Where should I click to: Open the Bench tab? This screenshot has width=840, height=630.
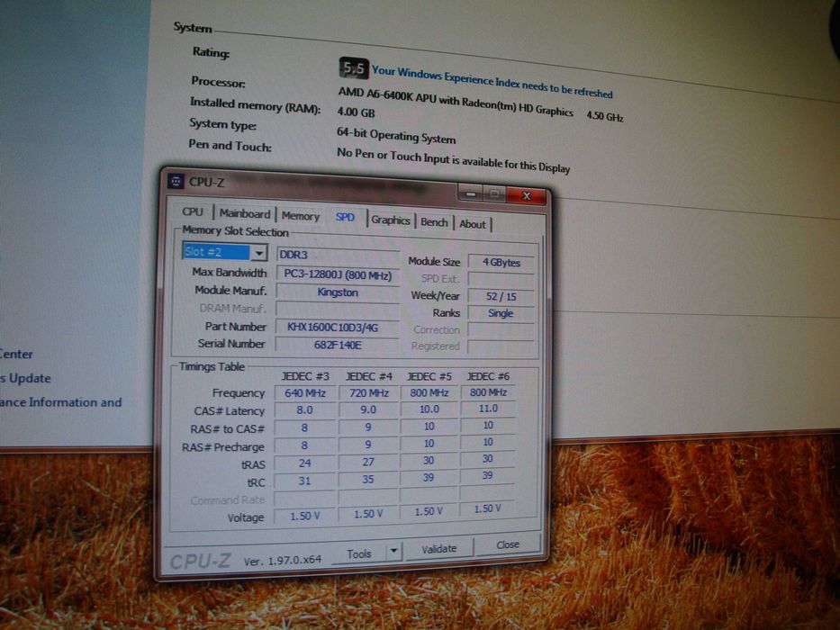[x=434, y=222]
